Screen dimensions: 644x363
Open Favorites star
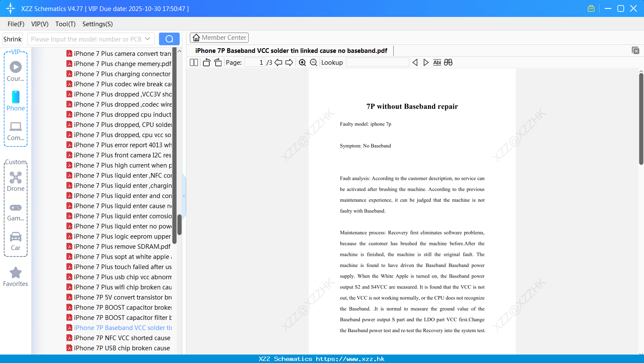tap(16, 277)
